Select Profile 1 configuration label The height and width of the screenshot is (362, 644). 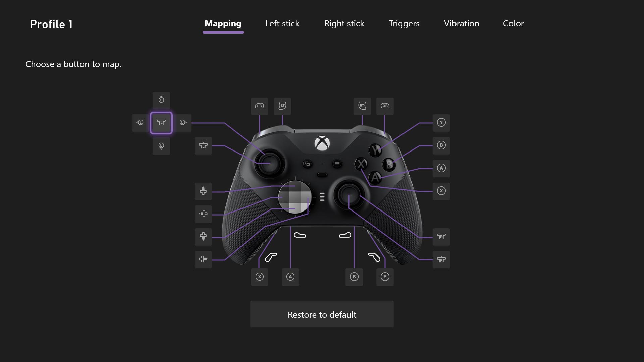[51, 23]
